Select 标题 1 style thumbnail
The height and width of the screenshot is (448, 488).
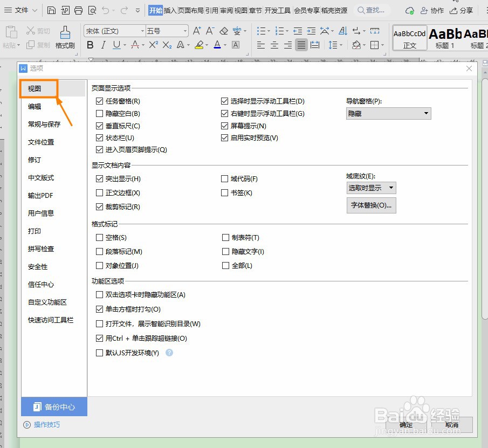[445, 38]
